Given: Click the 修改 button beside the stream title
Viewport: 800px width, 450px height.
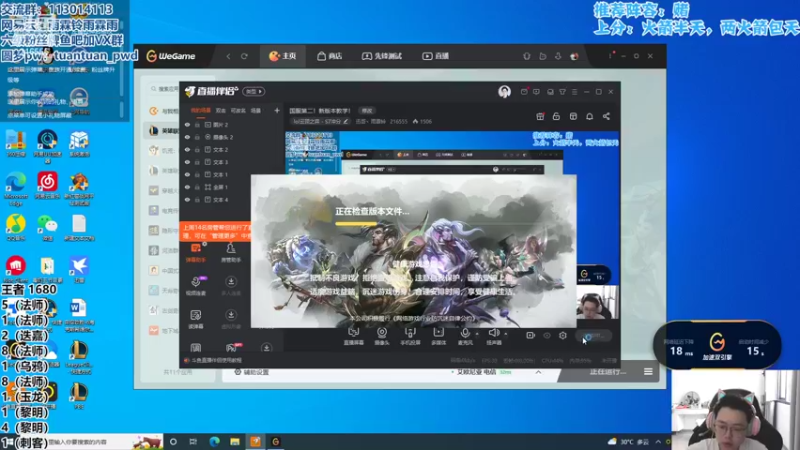Looking at the screenshot, I should tap(367, 110).
